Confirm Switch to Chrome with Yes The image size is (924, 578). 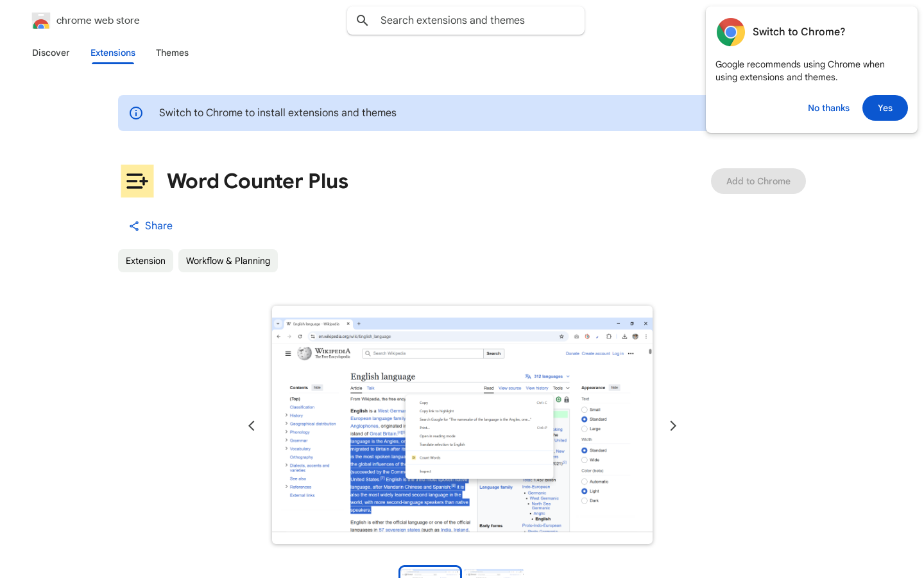tap(885, 108)
